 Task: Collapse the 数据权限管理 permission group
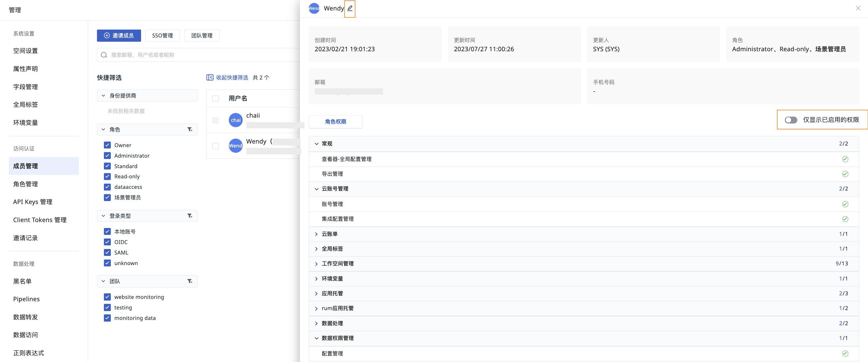316,338
